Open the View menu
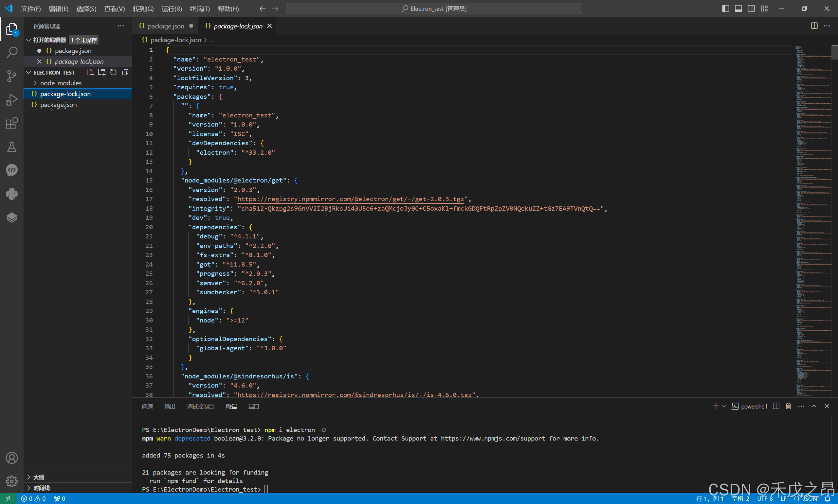838x504 pixels. tap(115, 9)
